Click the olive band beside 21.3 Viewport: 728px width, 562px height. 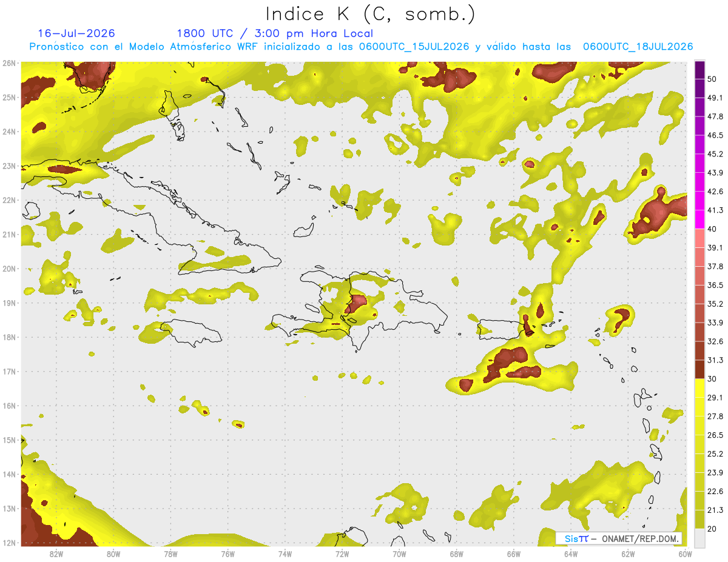pos(699,519)
